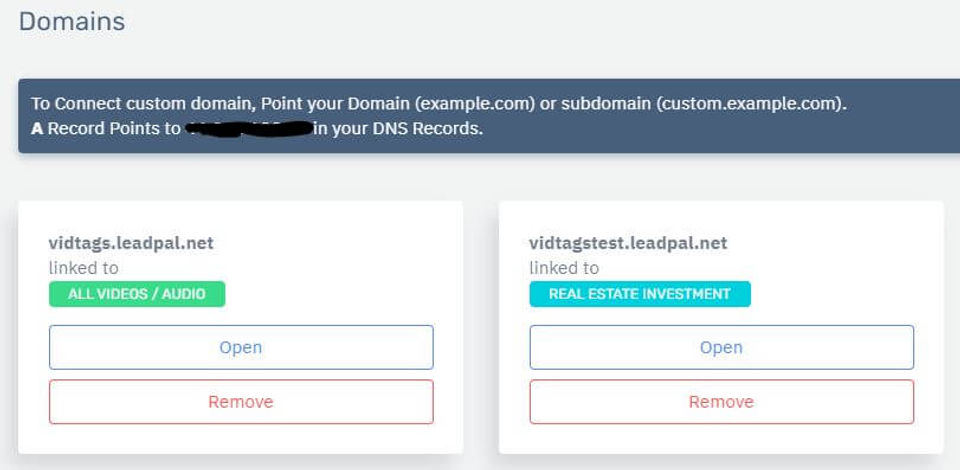Screen dimensions: 960x470
Task: Click "linked to" under vidtagstest.leadpal.net
Action: pos(564,268)
